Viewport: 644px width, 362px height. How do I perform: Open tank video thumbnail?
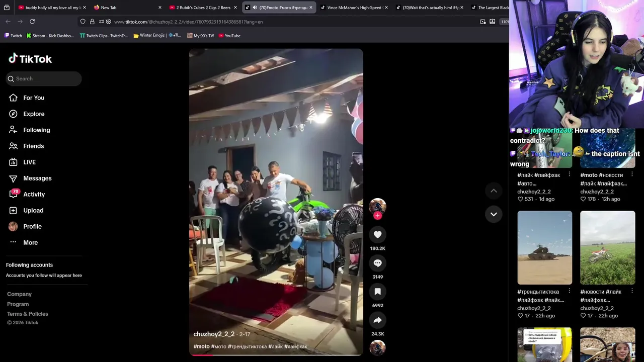[x=544, y=247]
